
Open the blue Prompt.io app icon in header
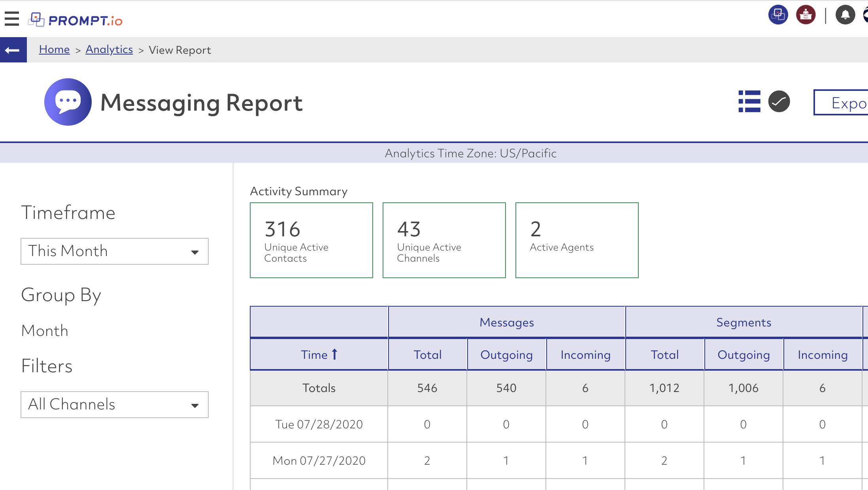click(x=778, y=15)
